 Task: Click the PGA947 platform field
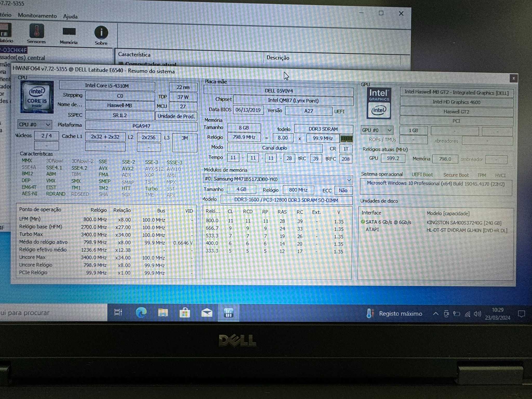pyautogui.click(x=141, y=126)
